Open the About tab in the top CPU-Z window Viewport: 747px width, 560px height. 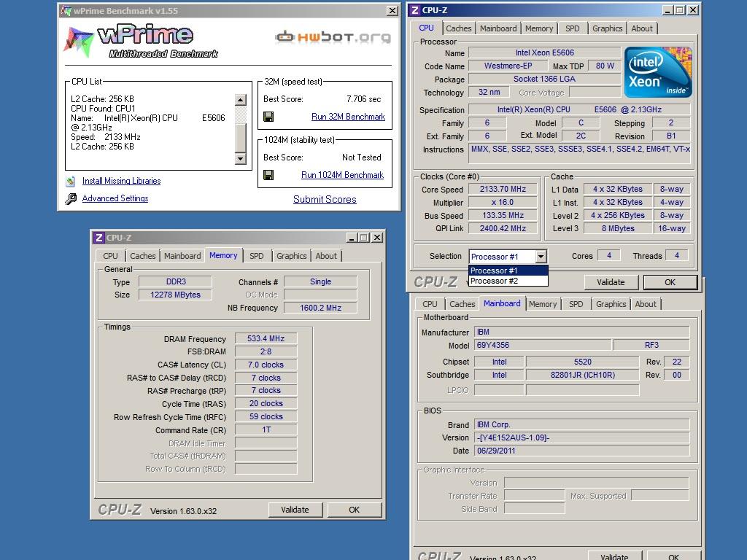pos(642,28)
